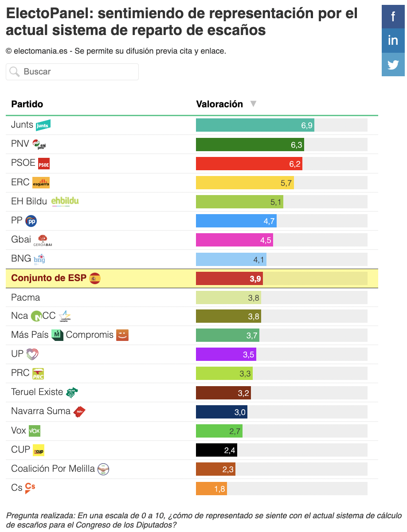This screenshot has height=532, width=407.
Task: Click the EH Bildu logo
Action: click(65, 202)
